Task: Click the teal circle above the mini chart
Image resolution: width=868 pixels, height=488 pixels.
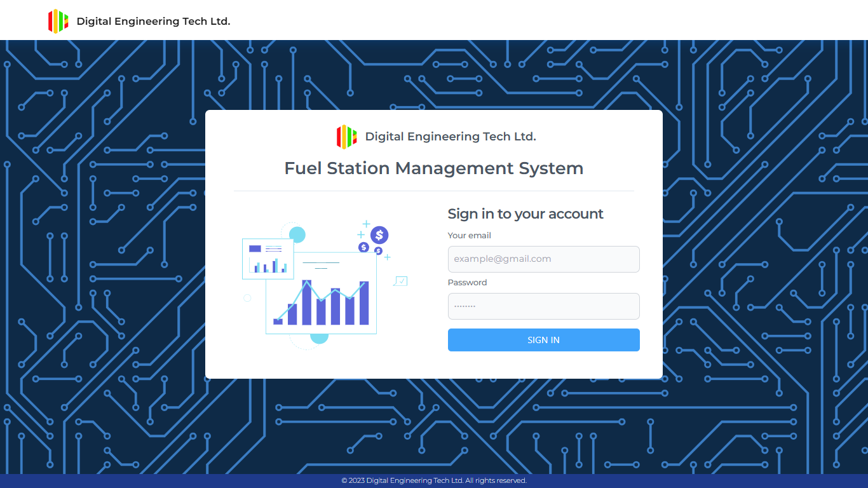Action: 297,234
